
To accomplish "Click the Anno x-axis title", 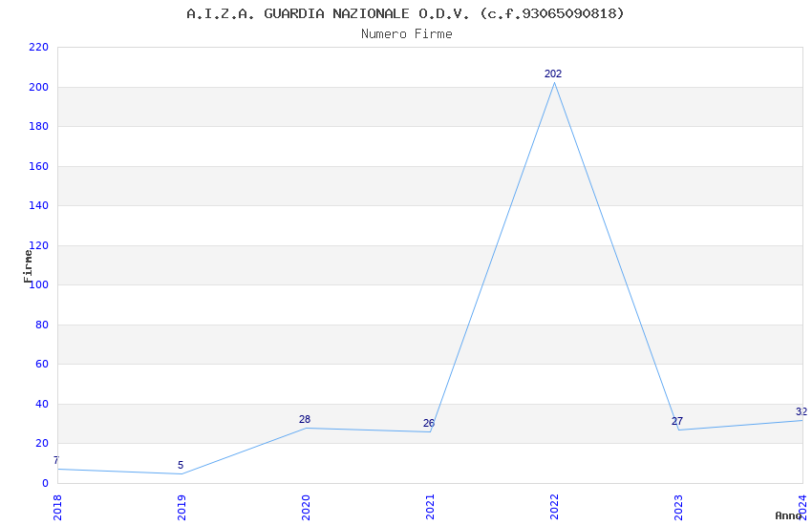I will 788,515.
